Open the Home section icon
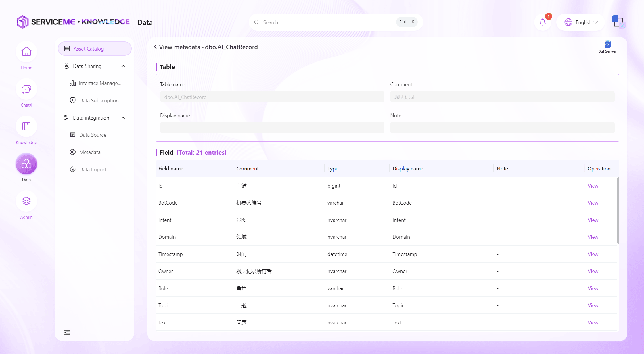Viewport: 644px width, 354px height. 26,52
